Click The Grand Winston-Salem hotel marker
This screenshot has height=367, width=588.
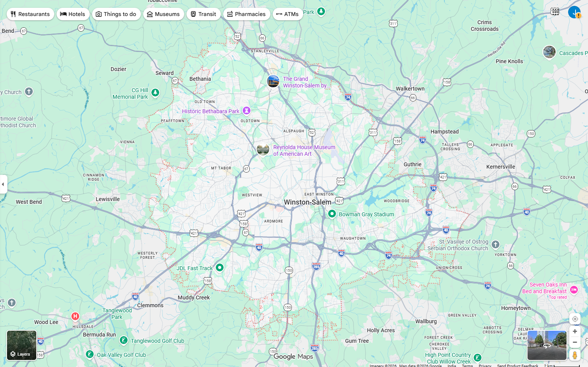tap(273, 82)
